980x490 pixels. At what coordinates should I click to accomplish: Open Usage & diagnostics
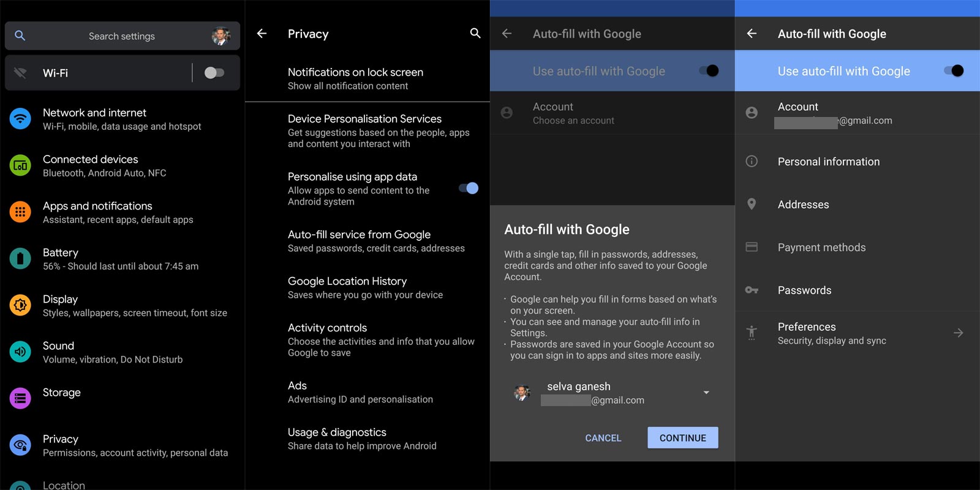pyautogui.click(x=367, y=439)
